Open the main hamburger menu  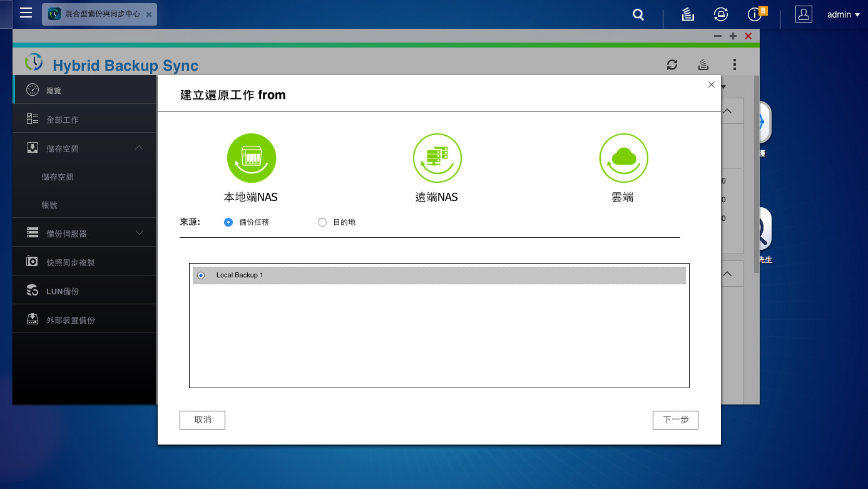[26, 13]
